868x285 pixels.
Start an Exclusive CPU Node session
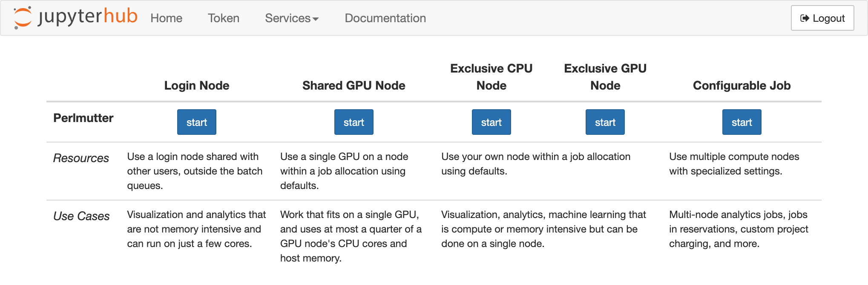click(491, 122)
